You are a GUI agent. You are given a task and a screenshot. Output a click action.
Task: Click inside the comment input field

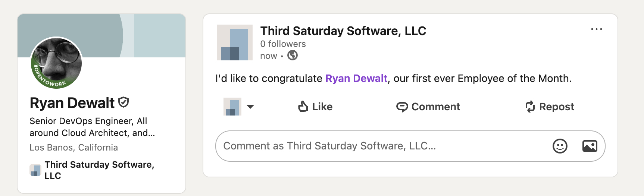[373, 146]
